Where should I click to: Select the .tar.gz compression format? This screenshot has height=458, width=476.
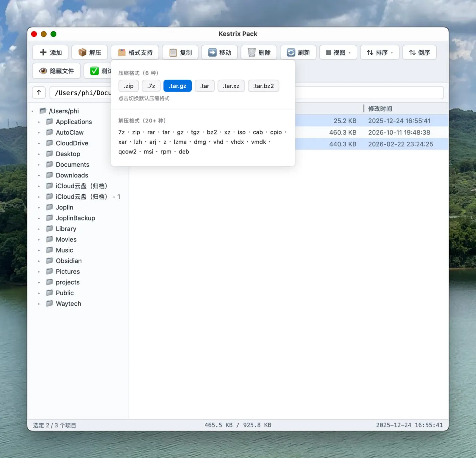tap(177, 86)
